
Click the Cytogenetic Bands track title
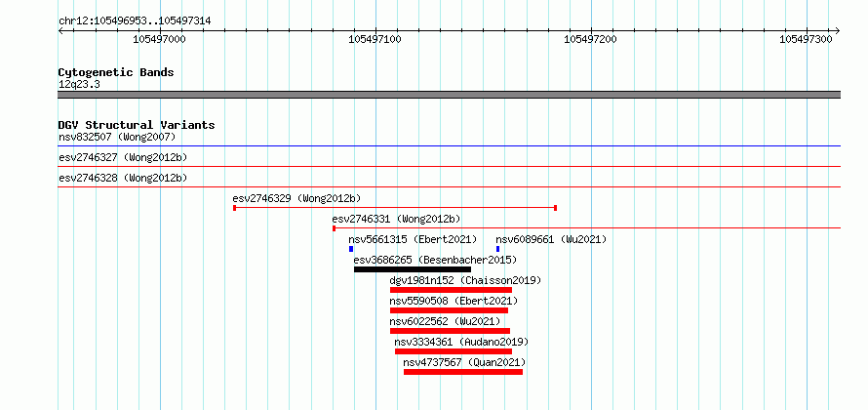coord(116,72)
